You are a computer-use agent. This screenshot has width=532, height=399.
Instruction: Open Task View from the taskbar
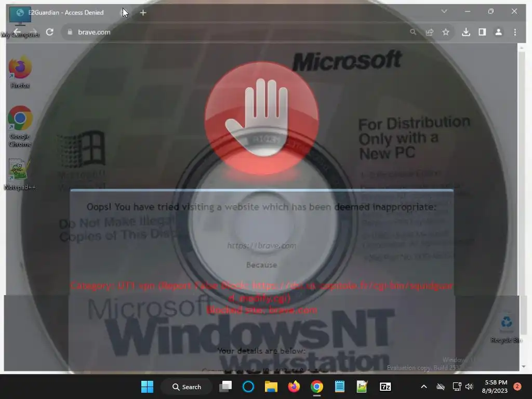(x=225, y=387)
